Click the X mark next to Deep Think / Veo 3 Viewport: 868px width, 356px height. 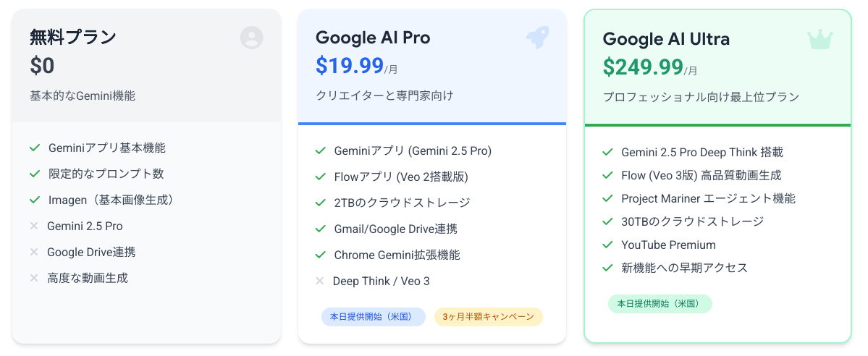(x=319, y=281)
